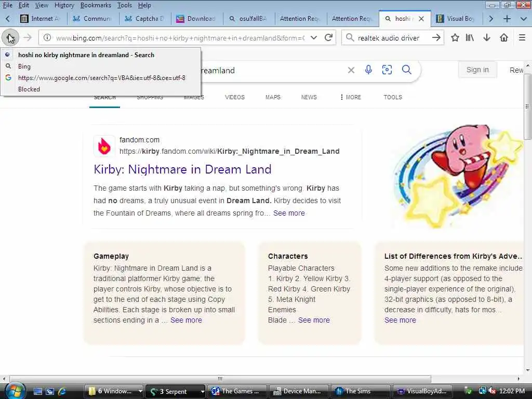This screenshot has width=532, height=399.
Task: Select 'hoshi no kirby nightmare in dreamland - Search' history entry
Action: pyautogui.click(x=101, y=55)
